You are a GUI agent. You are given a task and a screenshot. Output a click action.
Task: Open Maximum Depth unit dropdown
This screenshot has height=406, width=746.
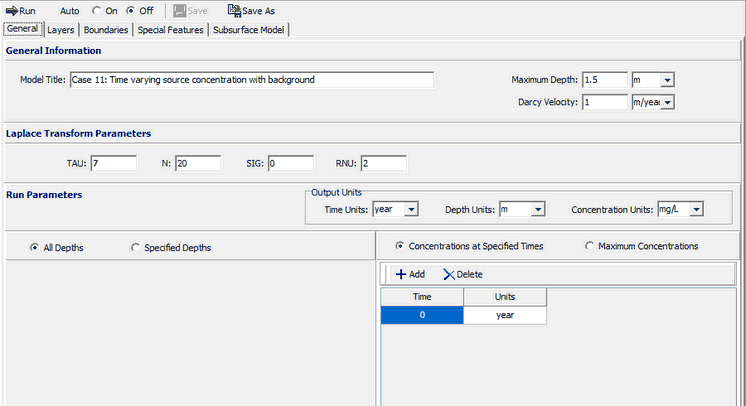668,80
